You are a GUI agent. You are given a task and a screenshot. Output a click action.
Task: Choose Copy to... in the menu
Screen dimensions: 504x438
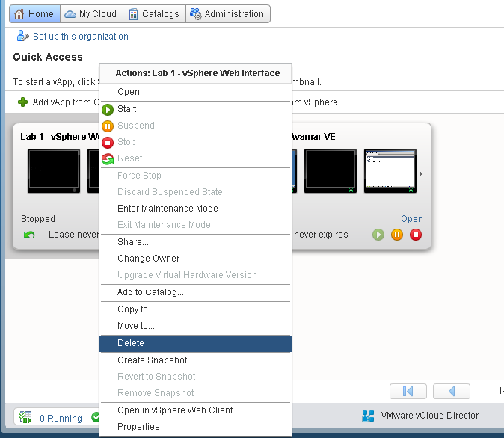pyautogui.click(x=195, y=309)
